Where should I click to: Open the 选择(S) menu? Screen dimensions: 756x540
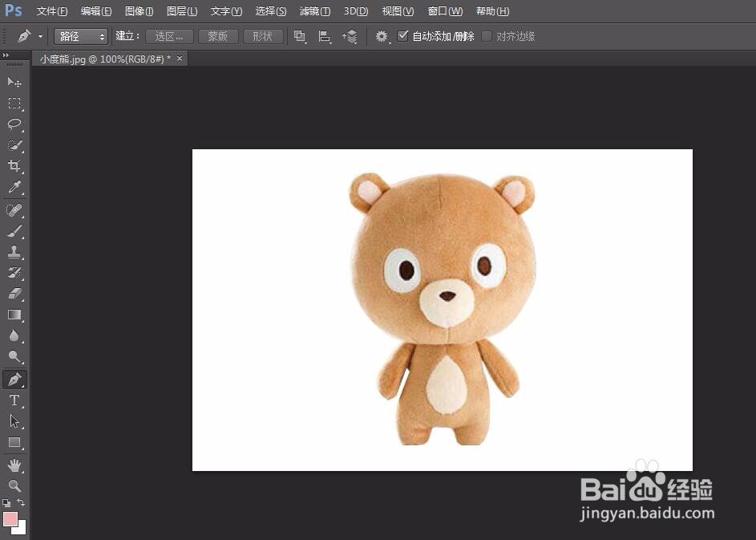270,11
